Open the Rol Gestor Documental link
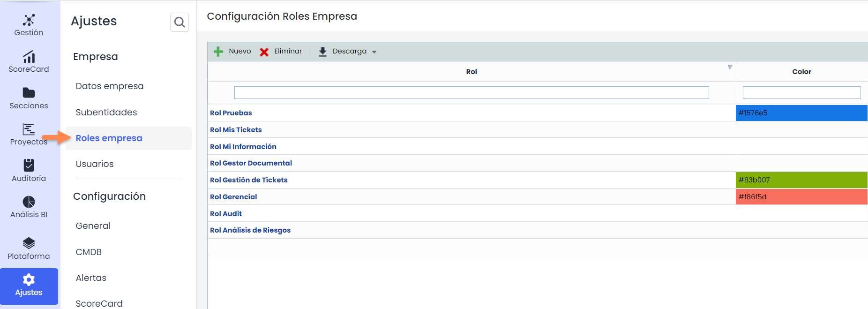This screenshot has width=868, height=309. click(251, 163)
